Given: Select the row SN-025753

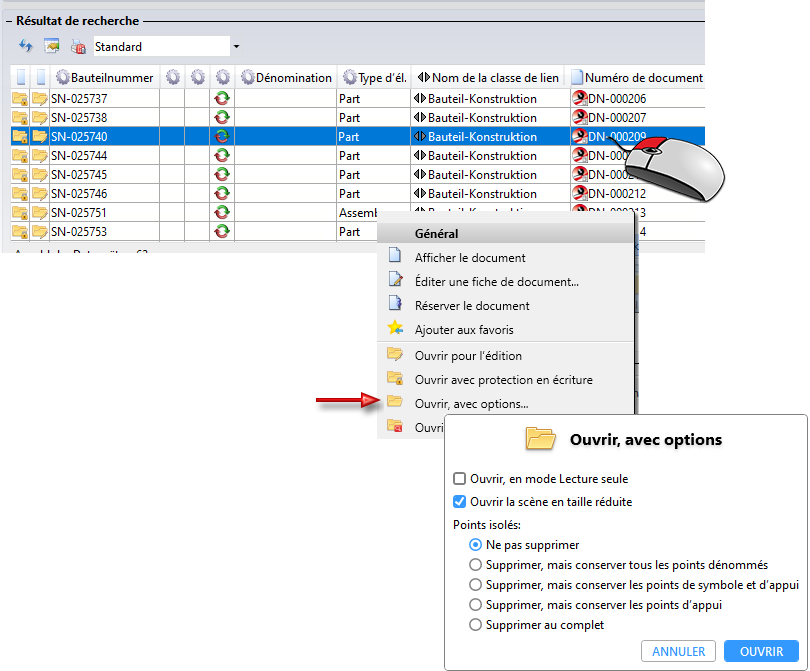Looking at the screenshot, I should (x=194, y=231).
